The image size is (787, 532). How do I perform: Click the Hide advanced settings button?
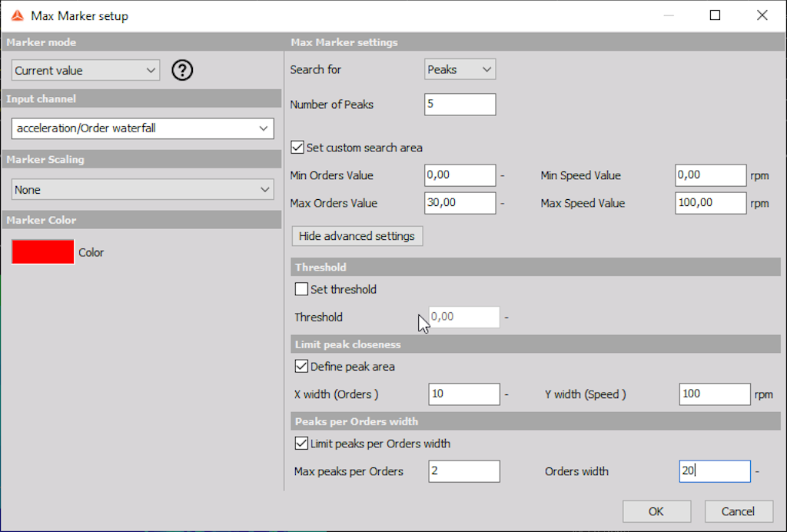coord(357,236)
